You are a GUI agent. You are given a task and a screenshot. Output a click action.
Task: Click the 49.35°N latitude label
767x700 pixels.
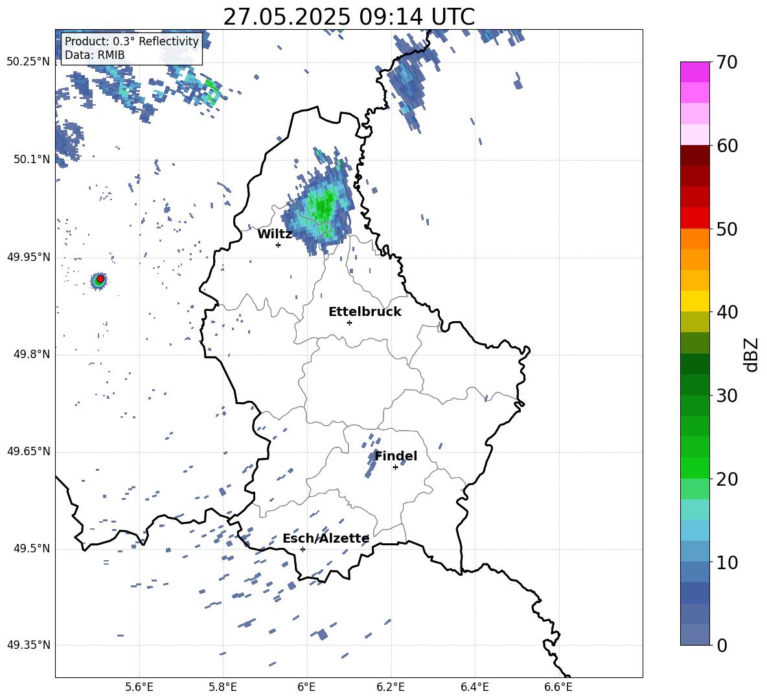pyautogui.click(x=29, y=645)
